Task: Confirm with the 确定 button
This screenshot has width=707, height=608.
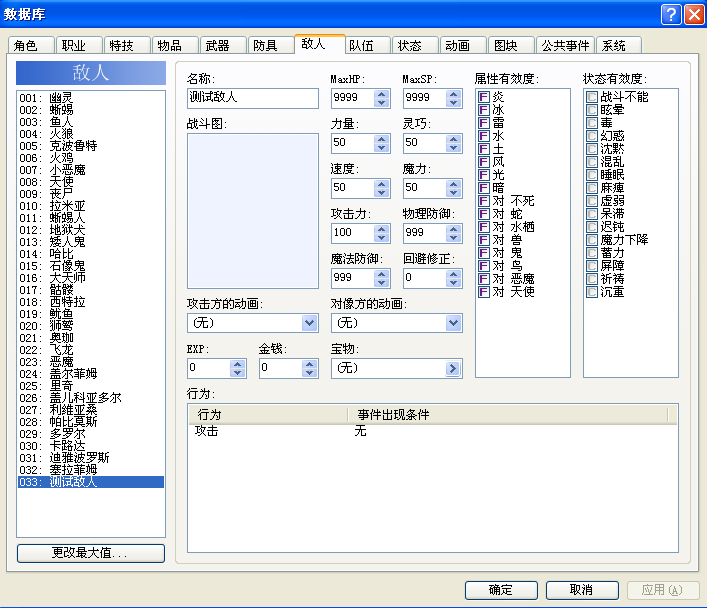Action: [501, 590]
